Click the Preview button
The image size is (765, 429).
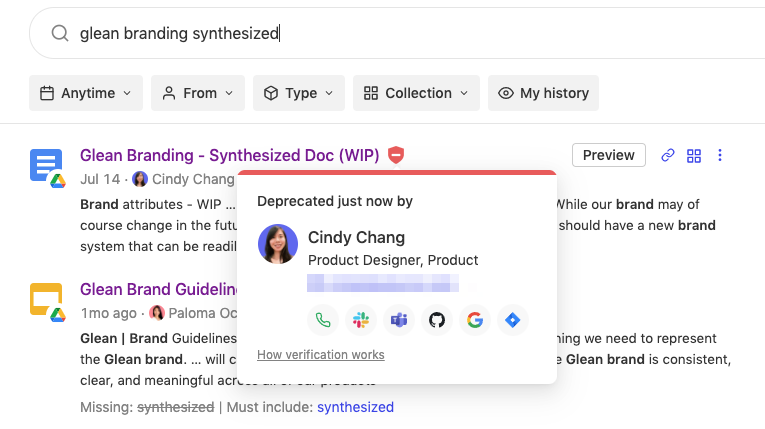[608, 155]
